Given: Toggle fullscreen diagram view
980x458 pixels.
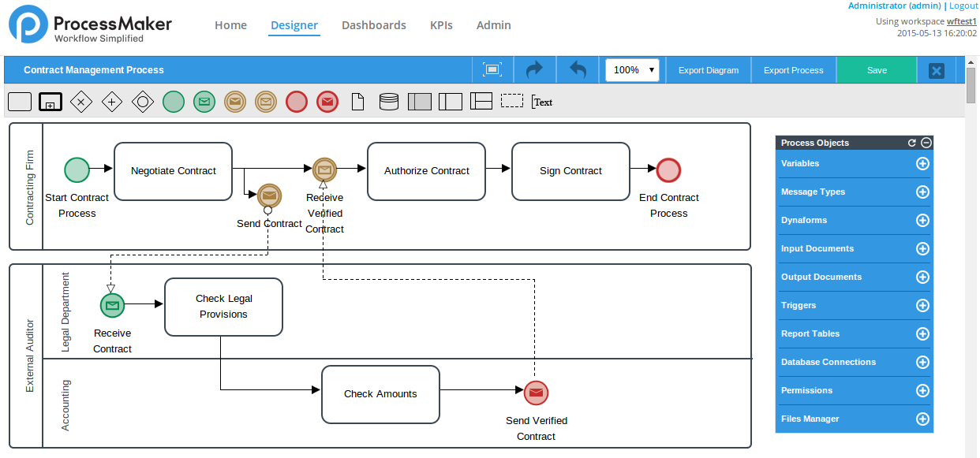Looking at the screenshot, I should [492, 69].
